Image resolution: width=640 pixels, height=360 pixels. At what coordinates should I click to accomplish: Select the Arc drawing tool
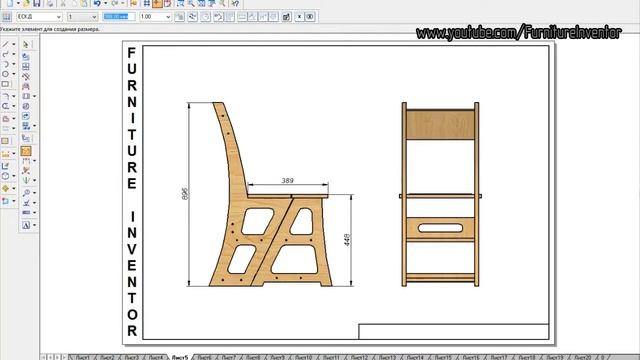pyautogui.click(x=5, y=64)
